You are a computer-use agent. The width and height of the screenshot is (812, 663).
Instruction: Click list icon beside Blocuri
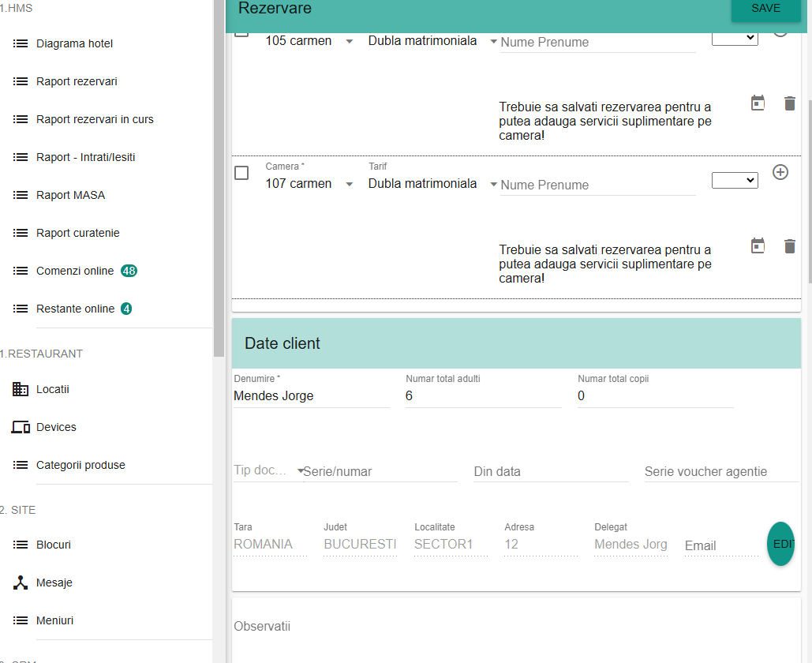21,545
